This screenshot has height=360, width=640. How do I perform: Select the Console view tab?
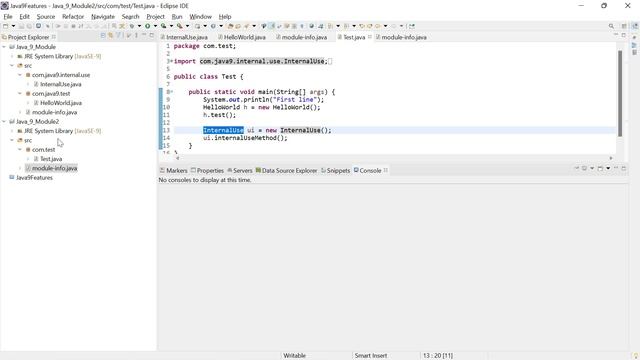coord(367,171)
